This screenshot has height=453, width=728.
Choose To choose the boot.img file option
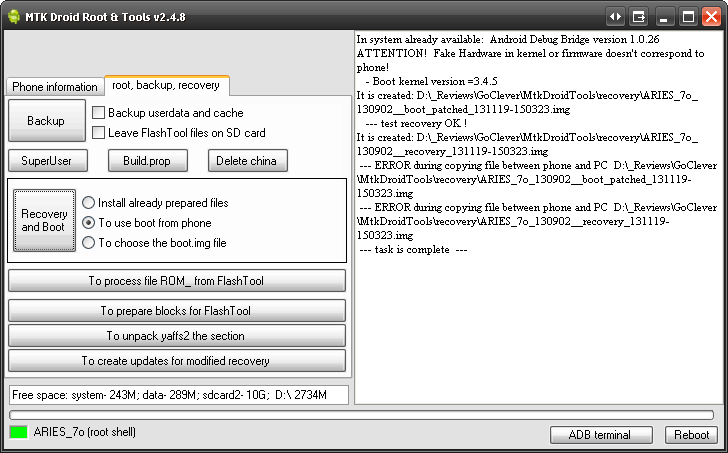click(x=88, y=243)
